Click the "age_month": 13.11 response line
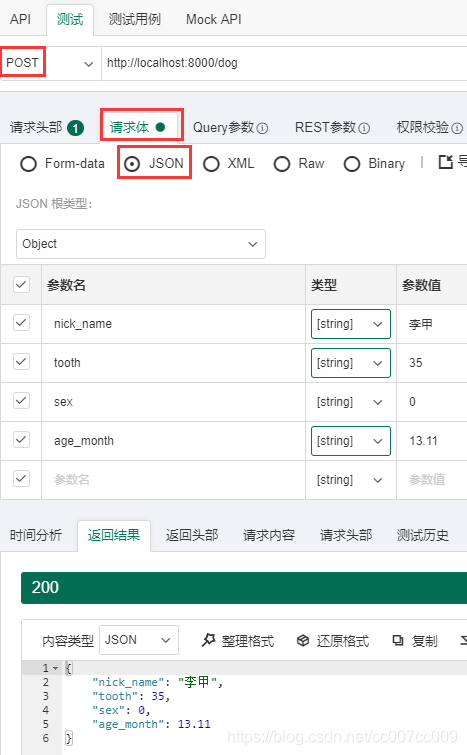The image size is (467, 755). 151,724
